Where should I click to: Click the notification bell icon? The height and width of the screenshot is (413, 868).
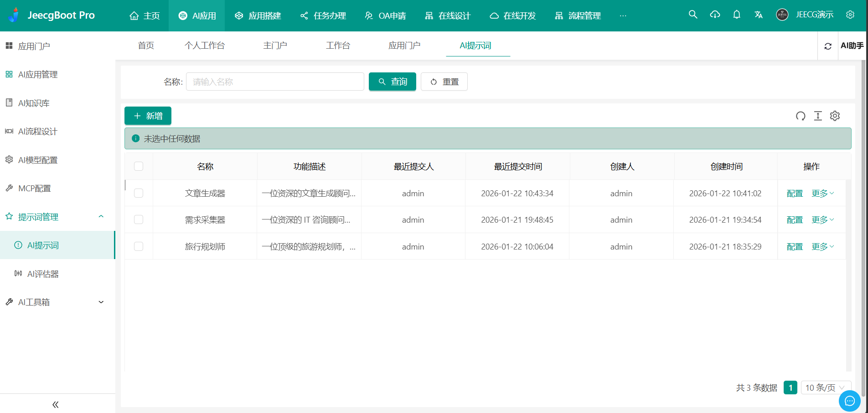736,14
